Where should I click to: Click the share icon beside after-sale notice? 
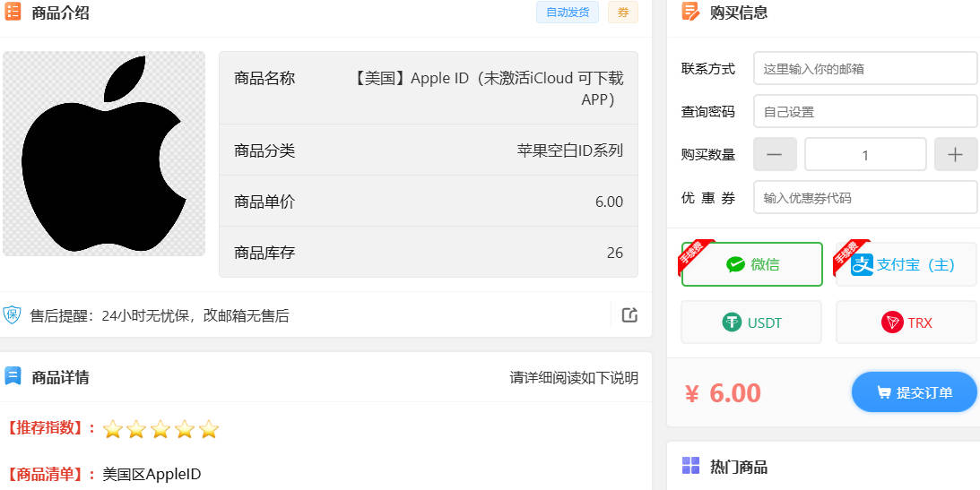coord(629,314)
